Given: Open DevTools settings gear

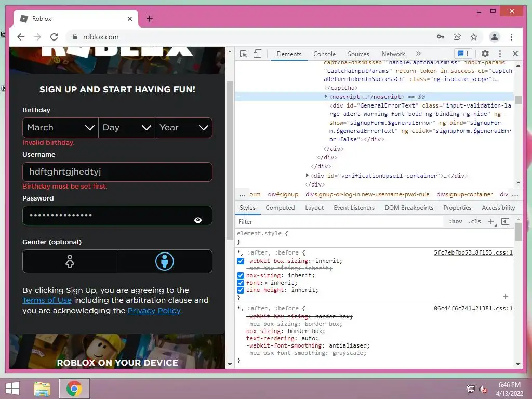Looking at the screenshot, I should 485,54.
